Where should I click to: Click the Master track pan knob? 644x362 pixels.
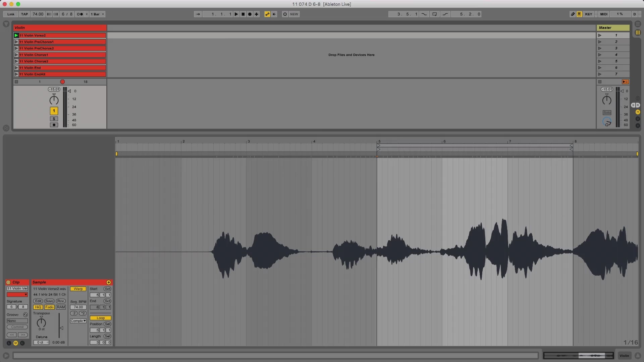[606, 100]
